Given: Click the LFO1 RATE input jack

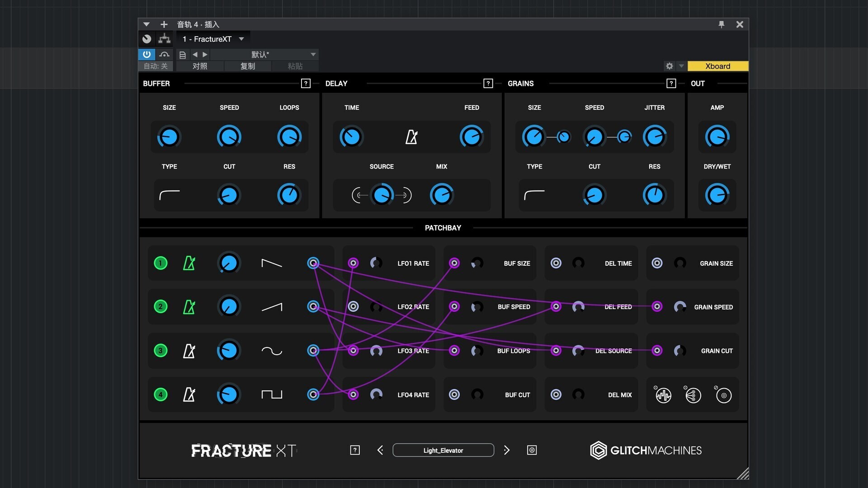Looking at the screenshot, I should tap(353, 263).
